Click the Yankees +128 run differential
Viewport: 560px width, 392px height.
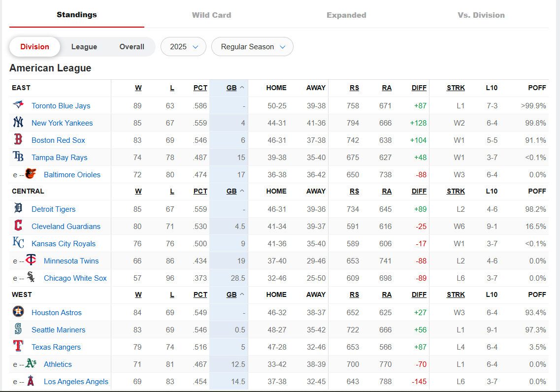pyautogui.click(x=418, y=123)
